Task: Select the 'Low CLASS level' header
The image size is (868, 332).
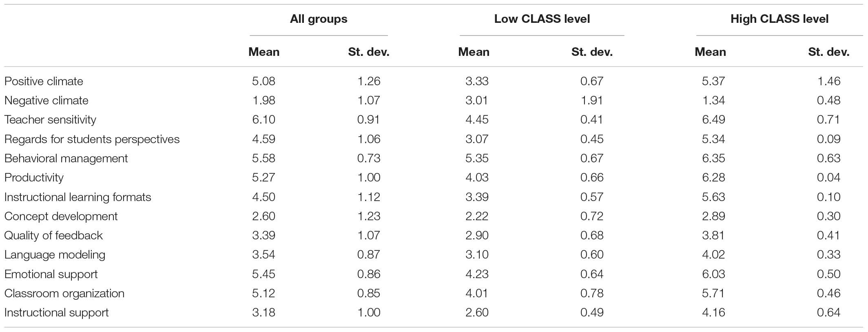Action: pyautogui.click(x=542, y=19)
